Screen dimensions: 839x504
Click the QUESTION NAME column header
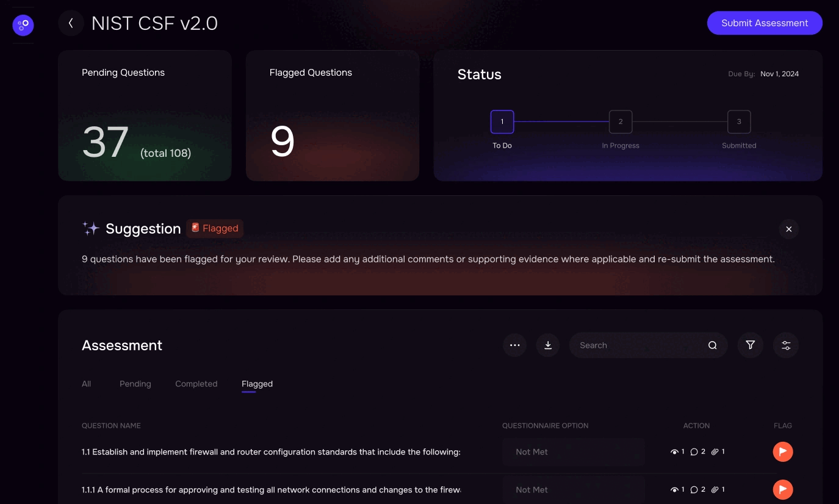click(111, 426)
